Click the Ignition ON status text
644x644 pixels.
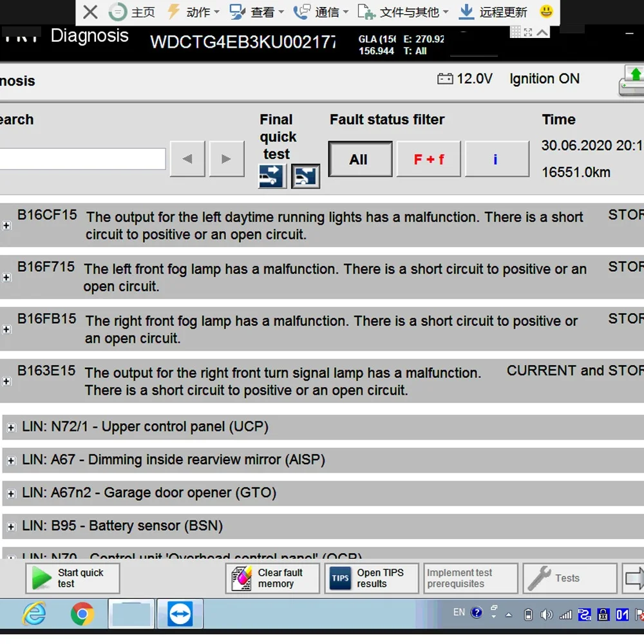(x=545, y=79)
